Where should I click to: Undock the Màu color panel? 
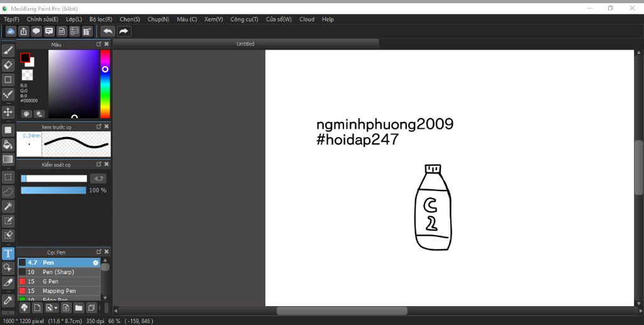tap(99, 44)
